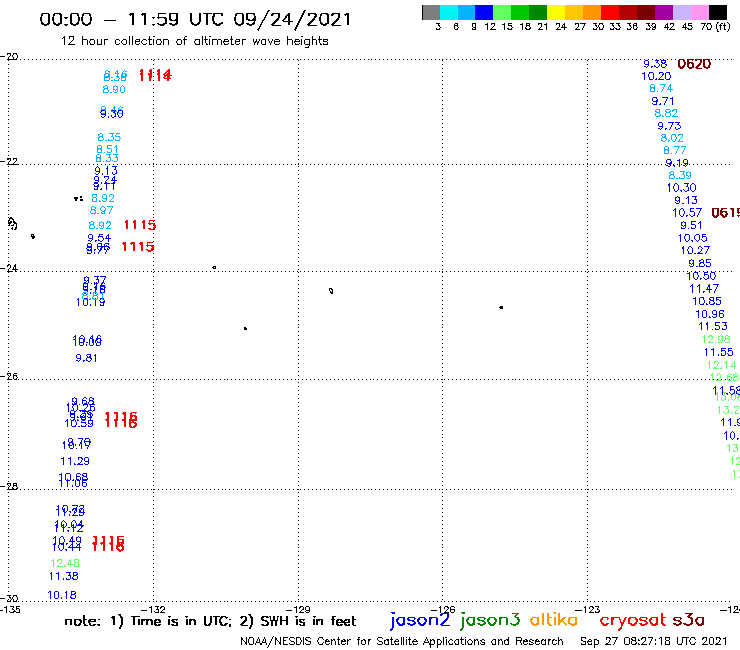Click the -129 longitude axis label
Viewport: 740px width, 650px height.
click(x=299, y=609)
